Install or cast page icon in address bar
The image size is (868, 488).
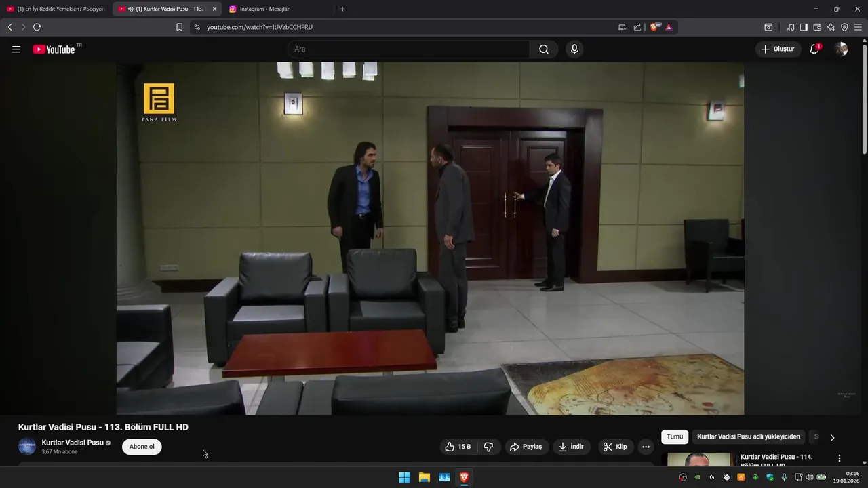tap(622, 27)
